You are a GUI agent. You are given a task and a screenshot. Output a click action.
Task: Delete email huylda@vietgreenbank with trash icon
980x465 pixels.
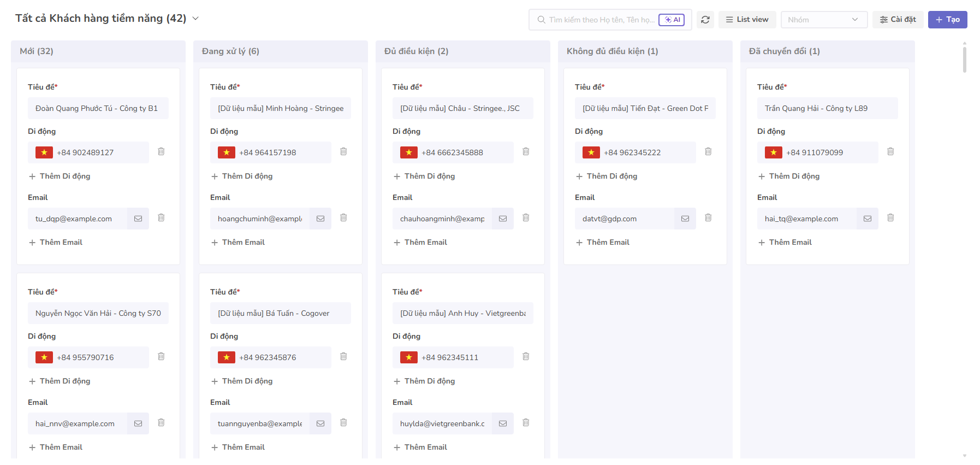[526, 423]
